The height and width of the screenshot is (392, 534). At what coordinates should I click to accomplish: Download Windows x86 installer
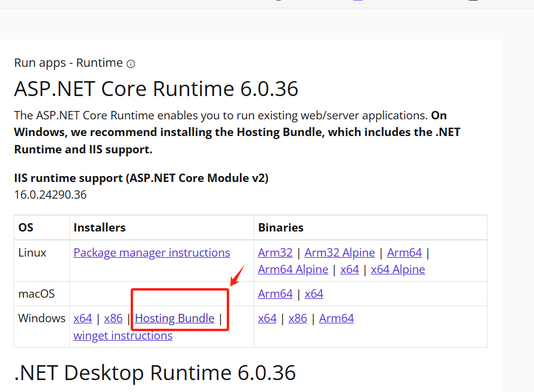(113, 318)
